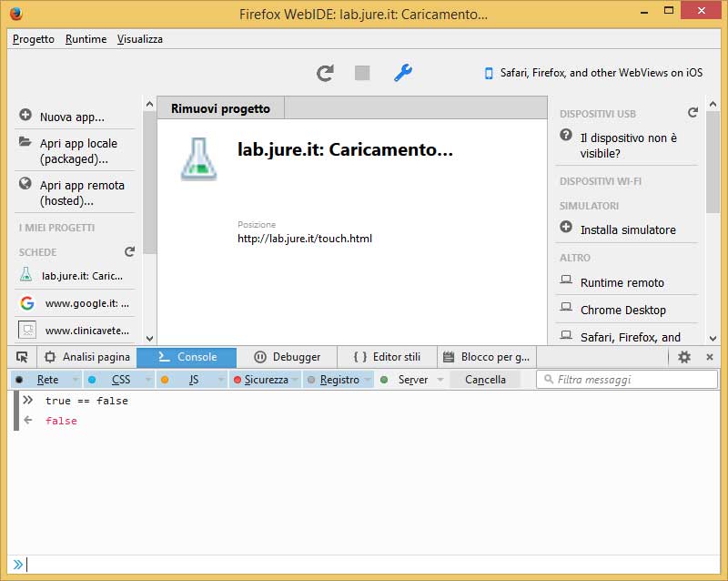Open the runtime selector 'Safari, Firefox, and other WebViews'

[593, 73]
